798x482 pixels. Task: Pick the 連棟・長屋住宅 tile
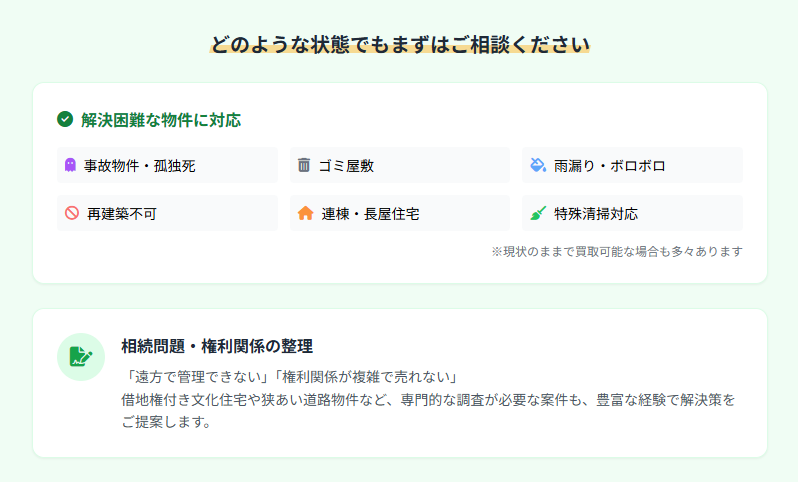click(399, 213)
